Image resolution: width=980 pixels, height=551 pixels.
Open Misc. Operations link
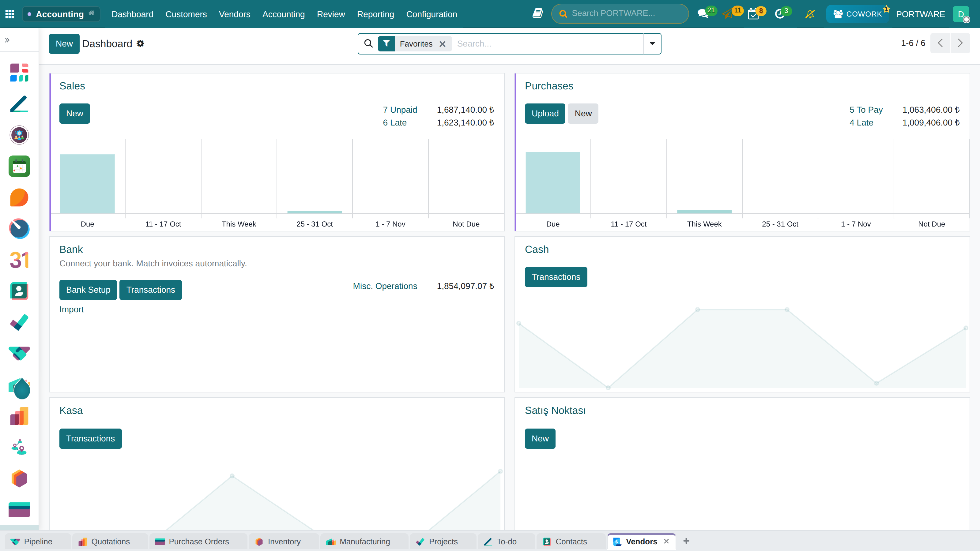pos(385,286)
